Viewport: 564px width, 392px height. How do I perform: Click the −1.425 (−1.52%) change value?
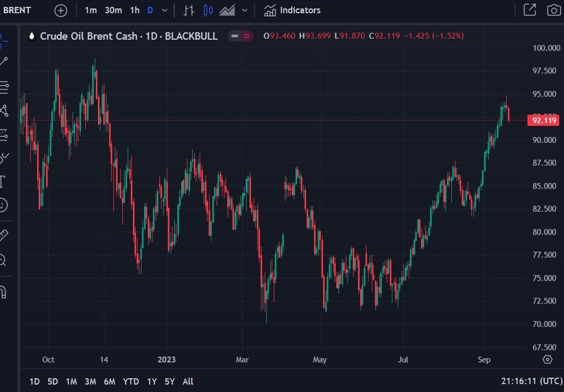pos(434,36)
